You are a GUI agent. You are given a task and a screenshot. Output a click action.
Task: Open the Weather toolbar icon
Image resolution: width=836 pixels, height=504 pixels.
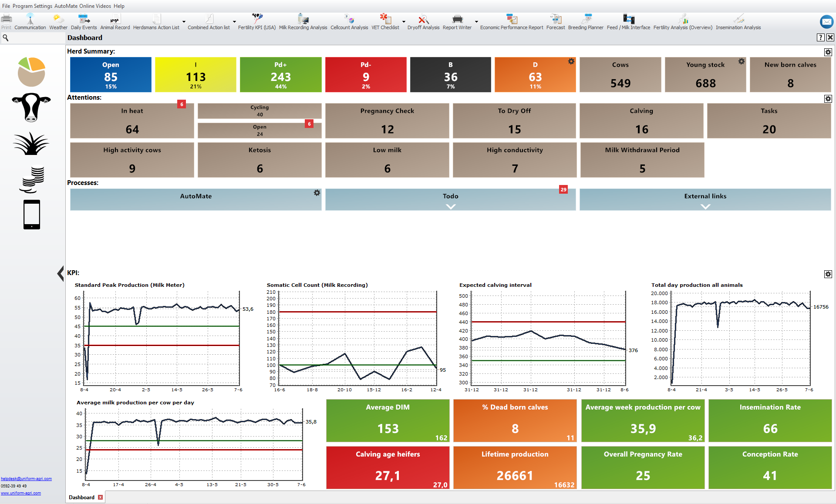click(x=58, y=20)
